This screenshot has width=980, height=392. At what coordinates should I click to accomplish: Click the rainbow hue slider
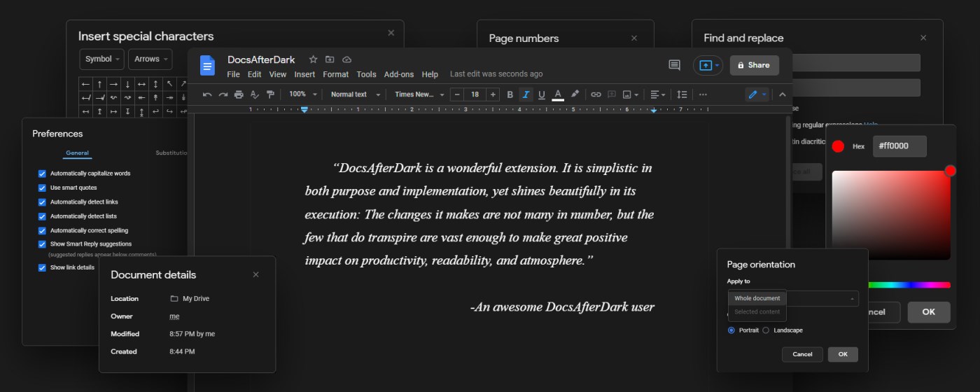909,285
